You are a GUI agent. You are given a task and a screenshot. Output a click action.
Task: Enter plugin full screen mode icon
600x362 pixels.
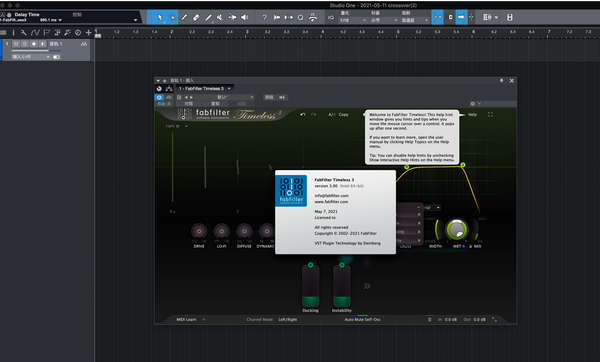pos(490,114)
